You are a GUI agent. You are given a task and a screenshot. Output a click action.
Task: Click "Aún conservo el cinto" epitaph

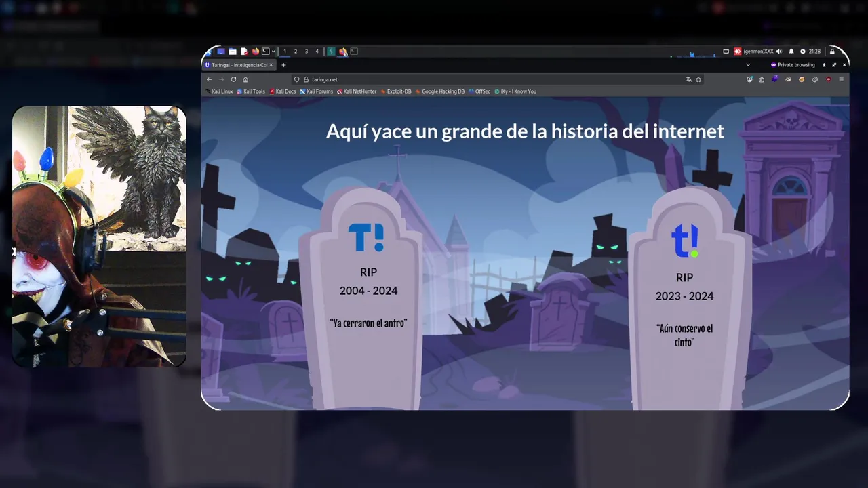pos(684,335)
